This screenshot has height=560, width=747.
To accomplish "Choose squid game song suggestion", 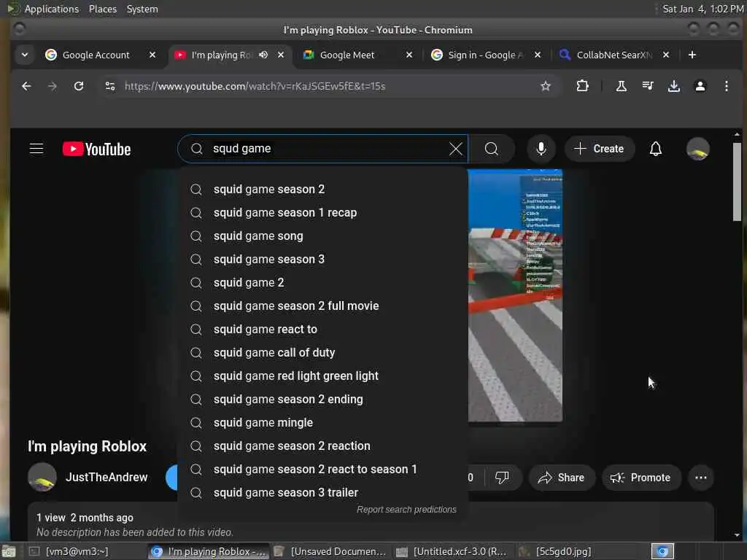I will pyautogui.click(x=323, y=236).
